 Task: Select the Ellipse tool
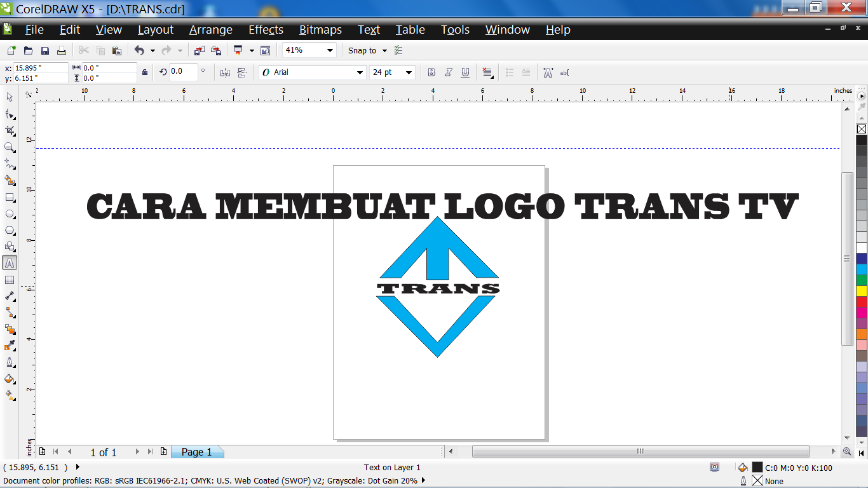click(9, 214)
